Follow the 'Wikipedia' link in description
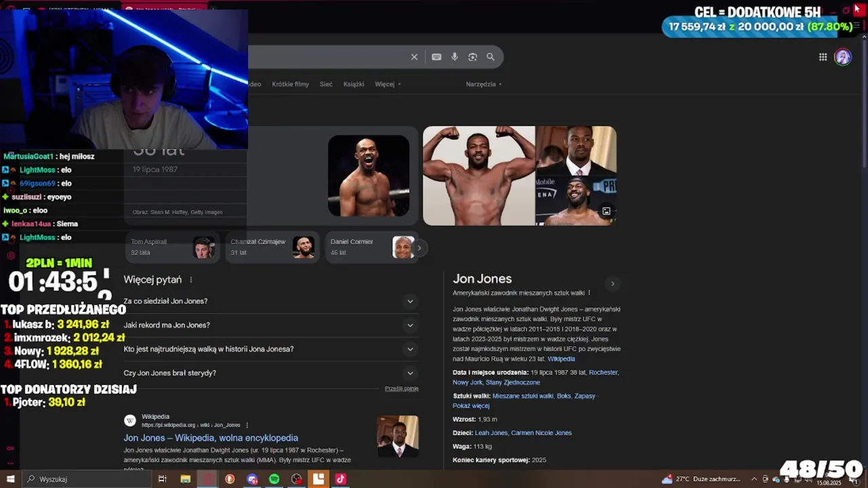 point(561,359)
